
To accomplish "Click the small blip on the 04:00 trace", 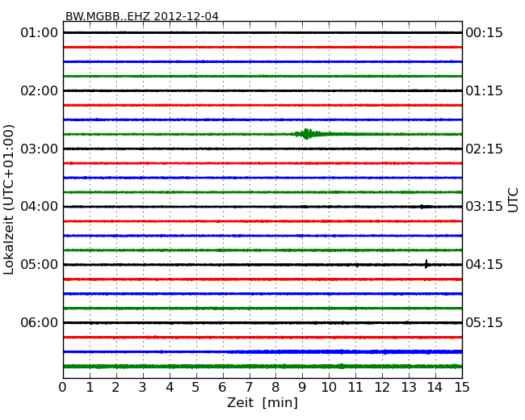I will point(426,207).
